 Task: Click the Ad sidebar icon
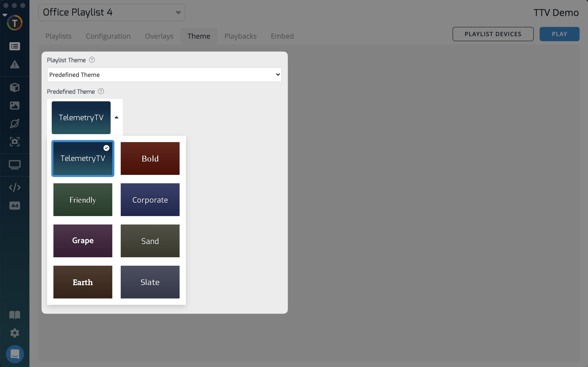(15, 206)
